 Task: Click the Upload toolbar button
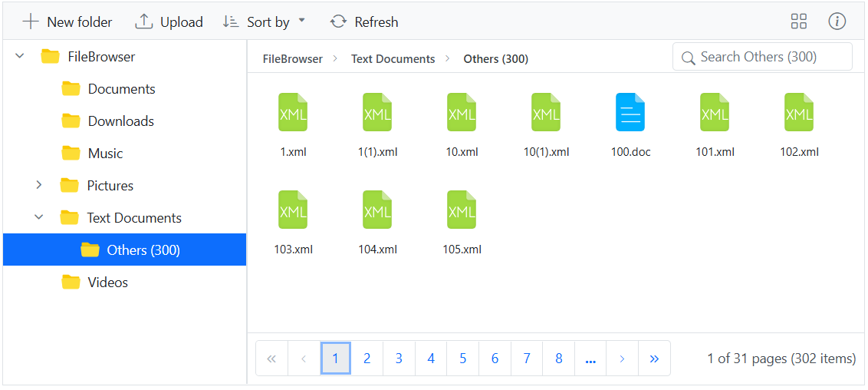pos(169,22)
